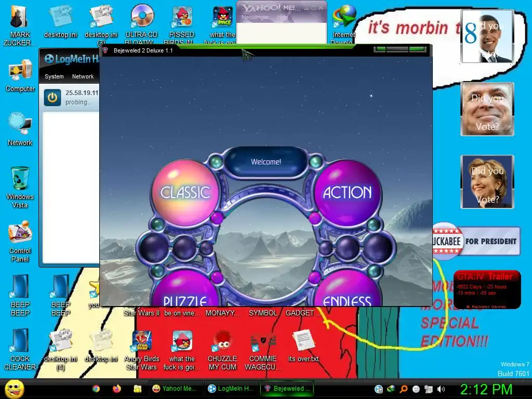
Task: Click the Obama 'Did you vote?' gadget
Action: 487,36
